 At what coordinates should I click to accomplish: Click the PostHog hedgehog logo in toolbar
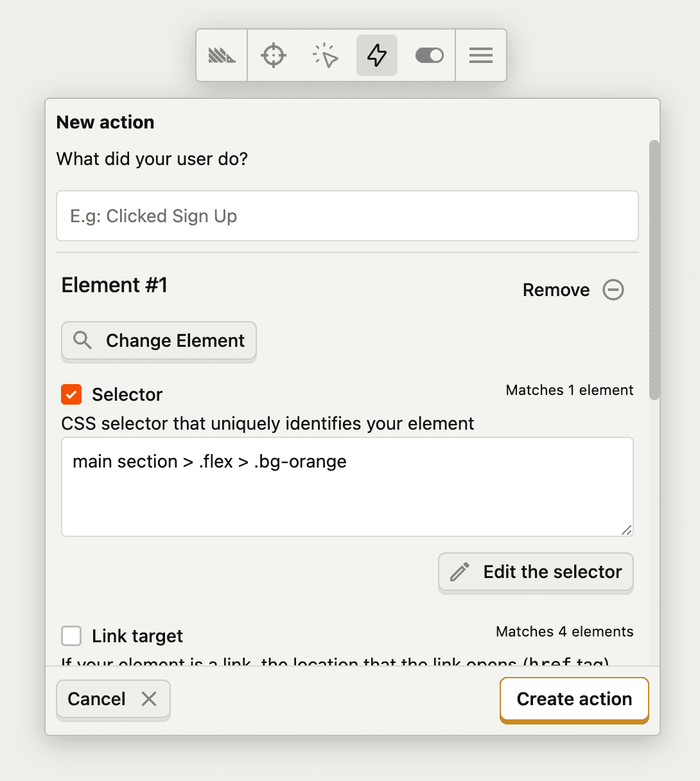(222, 56)
